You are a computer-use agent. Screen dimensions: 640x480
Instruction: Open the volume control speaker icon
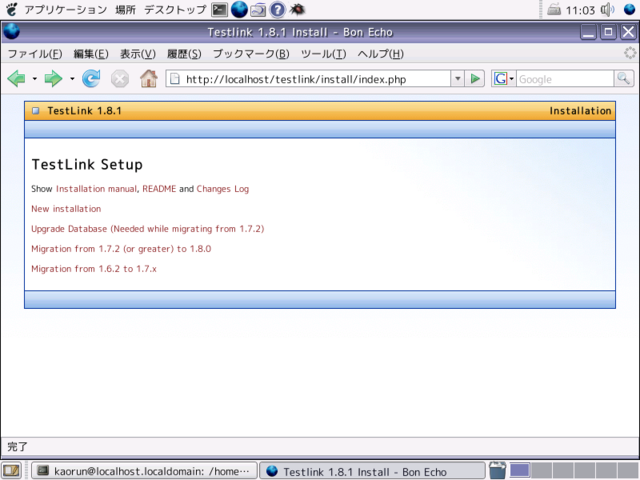pos(607,9)
